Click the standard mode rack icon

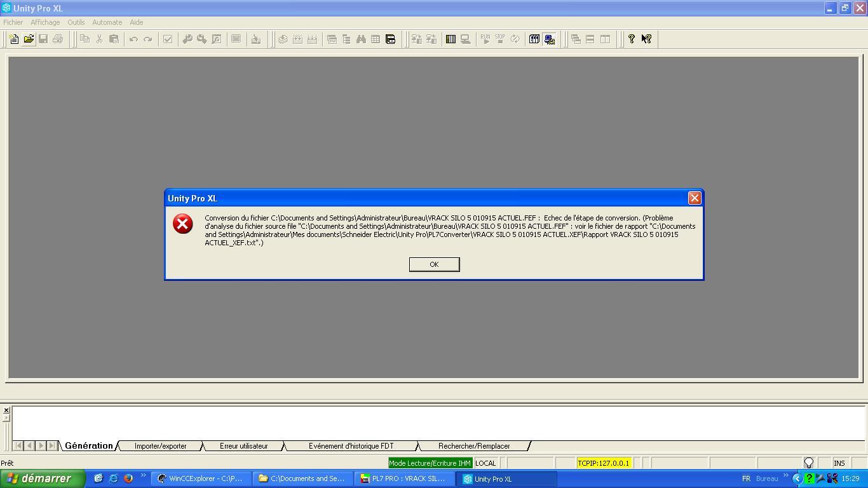point(534,39)
